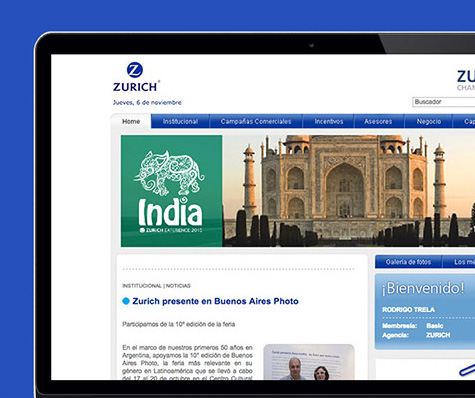The width and height of the screenshot is (475, 398).
Task: Click the white elephant India graphic
Action: 169,173
